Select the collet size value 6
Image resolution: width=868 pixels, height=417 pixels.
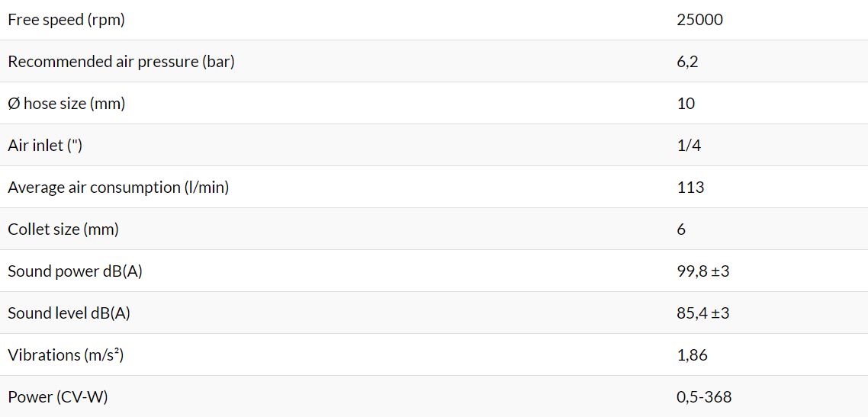click(x=681, y=229)
